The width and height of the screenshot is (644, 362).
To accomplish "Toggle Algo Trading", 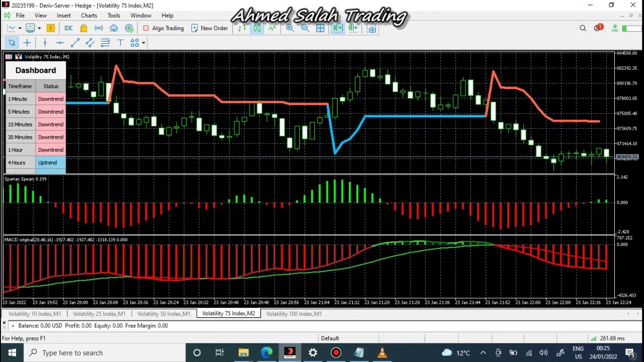I will pyautogui.click(x=164, y=28).
